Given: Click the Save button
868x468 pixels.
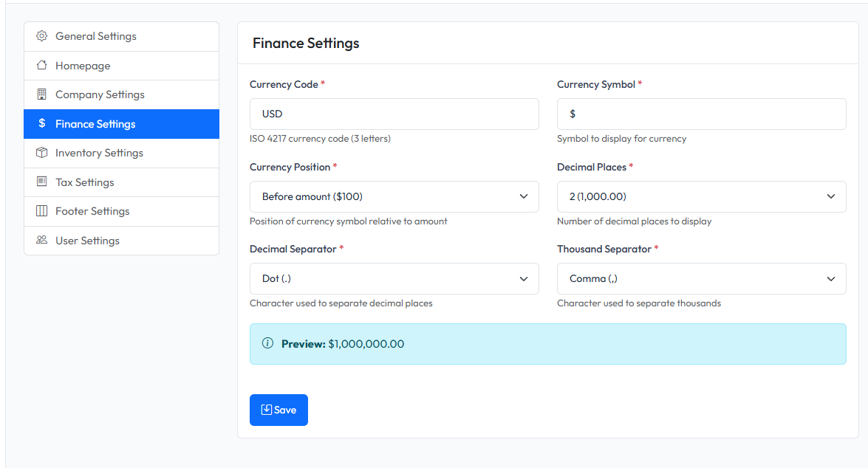Looking at the screenshot, I should (x=278, y=410).
